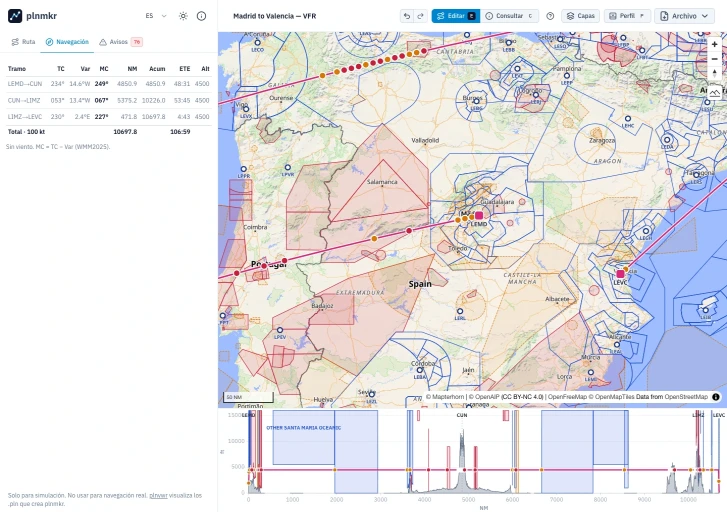The width and height of the screenshot is (727, 512).
Task: Click the LERL airport marker
Action: coord(459,311)
